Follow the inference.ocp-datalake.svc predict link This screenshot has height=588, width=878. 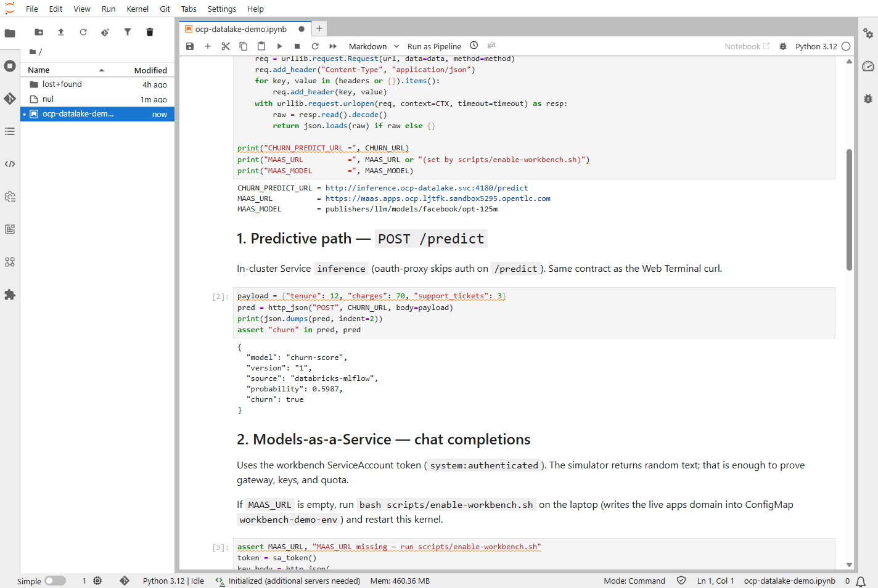(427, 188)
